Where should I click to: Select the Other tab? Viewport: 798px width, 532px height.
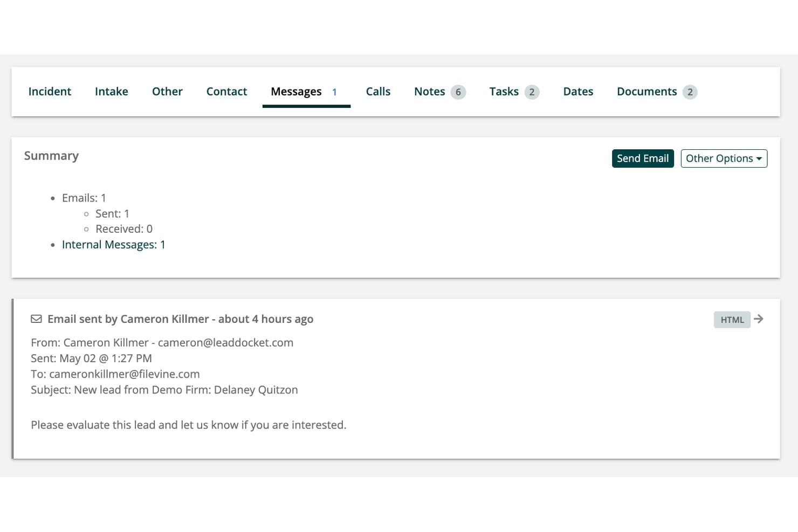(x=167, y=92)
